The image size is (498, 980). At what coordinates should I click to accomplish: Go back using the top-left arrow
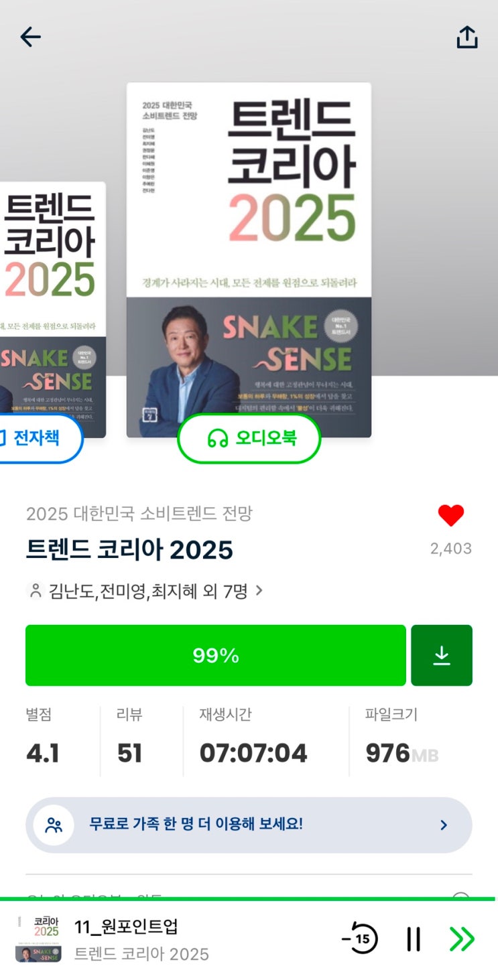click(31, 37)
